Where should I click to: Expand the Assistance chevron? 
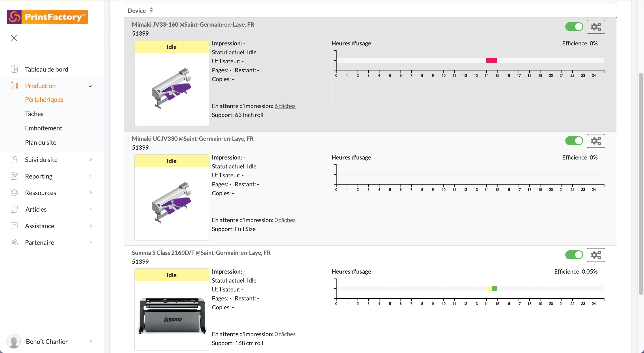91,226
